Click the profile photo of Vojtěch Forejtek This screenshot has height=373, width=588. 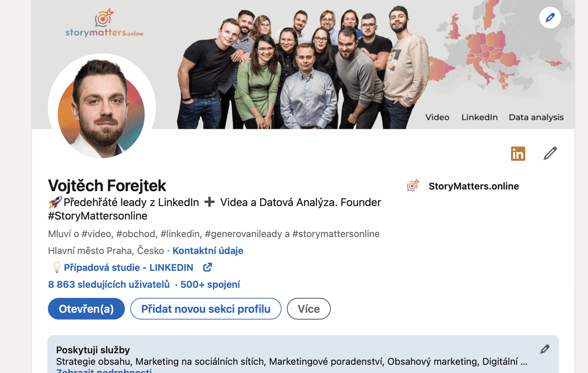[102, 106]
